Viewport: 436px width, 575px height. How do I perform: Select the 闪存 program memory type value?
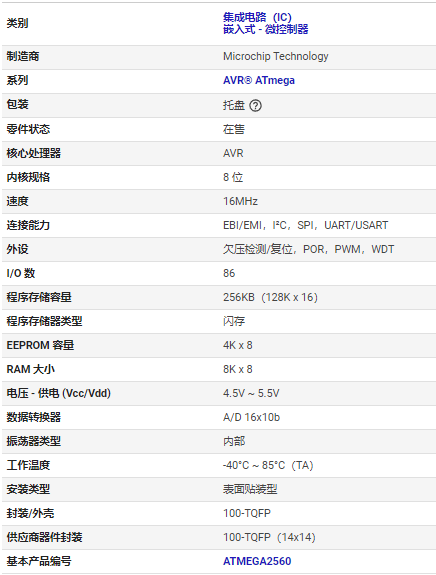[234, 321]
